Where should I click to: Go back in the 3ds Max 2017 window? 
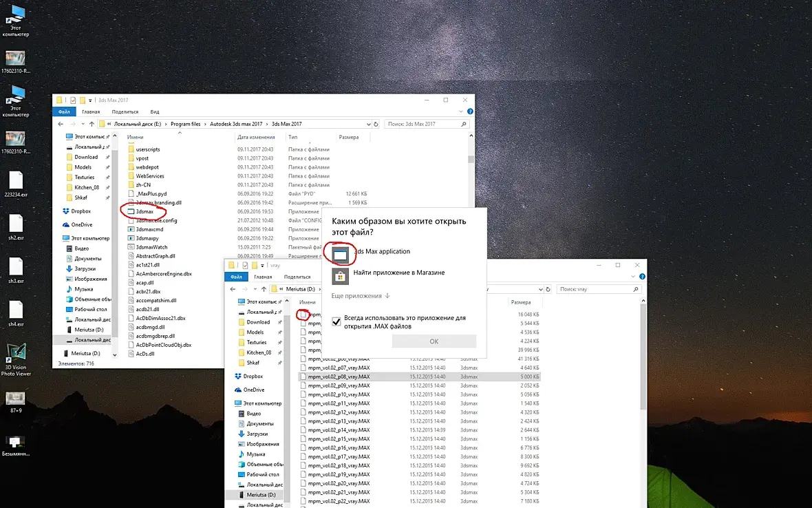click(x=61, y=125)
